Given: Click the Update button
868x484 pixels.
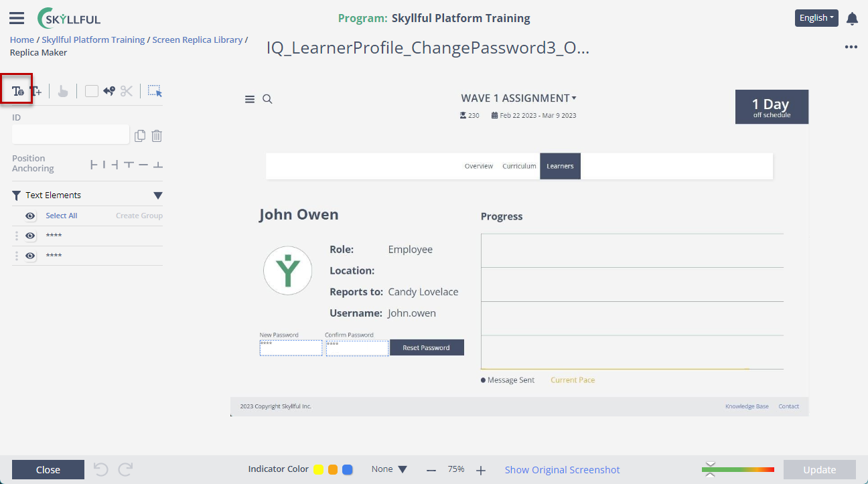Looking at the screenshot, I should (x=820, y=469).
